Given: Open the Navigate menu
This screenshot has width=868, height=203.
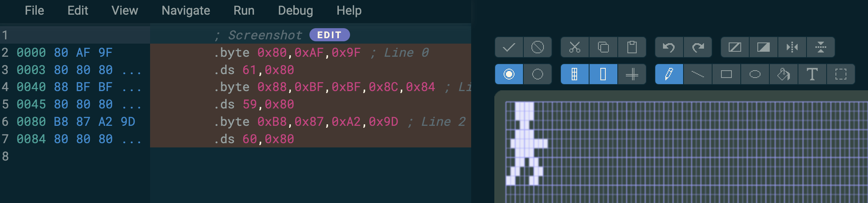Looking at the screenshot, I should point(186,10).
